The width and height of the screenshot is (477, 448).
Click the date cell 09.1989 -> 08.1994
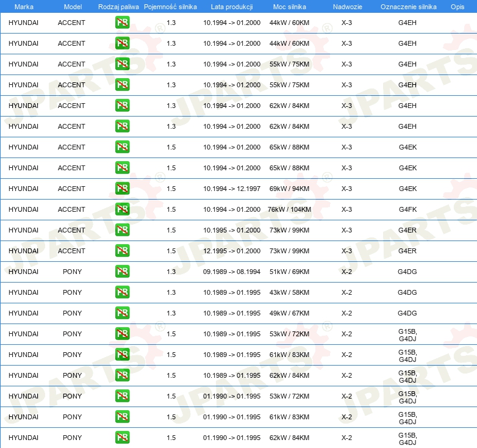click(x=232, y=272)
